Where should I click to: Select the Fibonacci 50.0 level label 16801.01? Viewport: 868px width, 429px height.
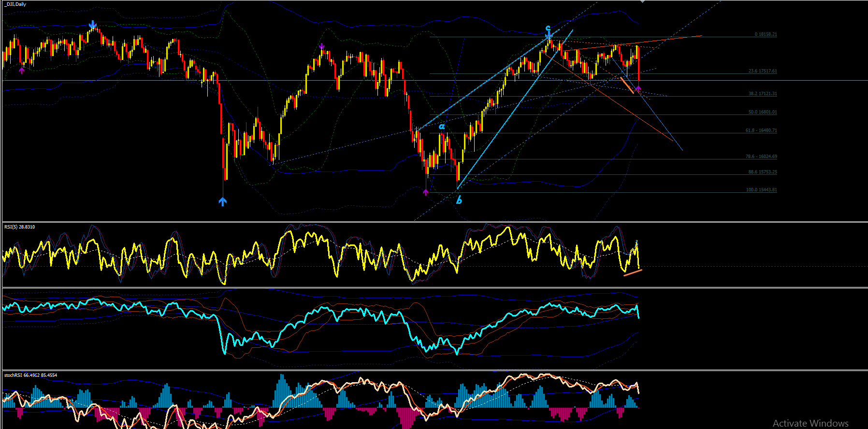763,112
